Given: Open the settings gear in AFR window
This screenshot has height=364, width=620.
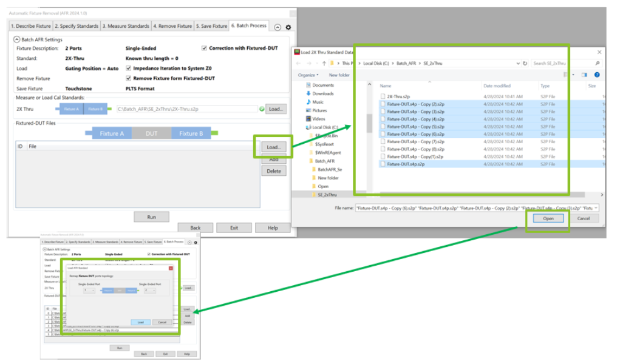Looking at the screenshot, I should click(288, 27).
